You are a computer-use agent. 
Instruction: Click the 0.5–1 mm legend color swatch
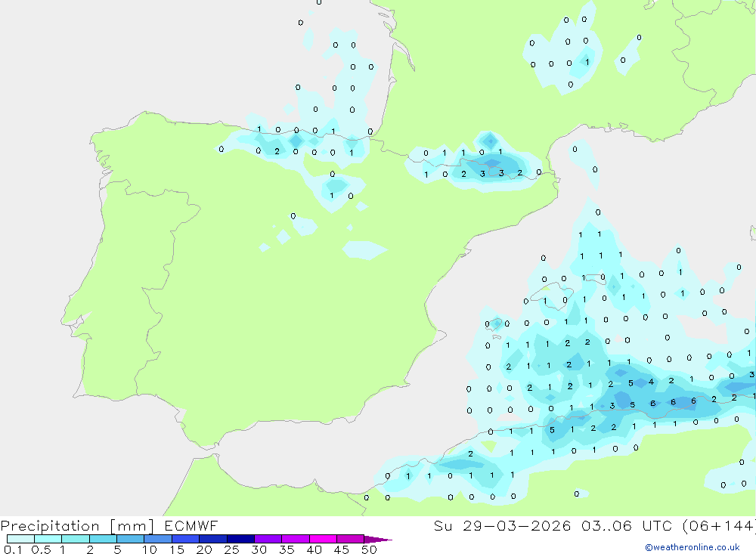click(x=48, y=539)
